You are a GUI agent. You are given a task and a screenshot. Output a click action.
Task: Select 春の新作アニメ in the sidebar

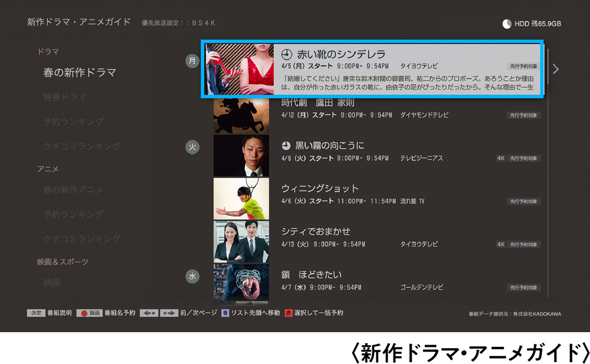pyautogui.click(x=73, y=189)
